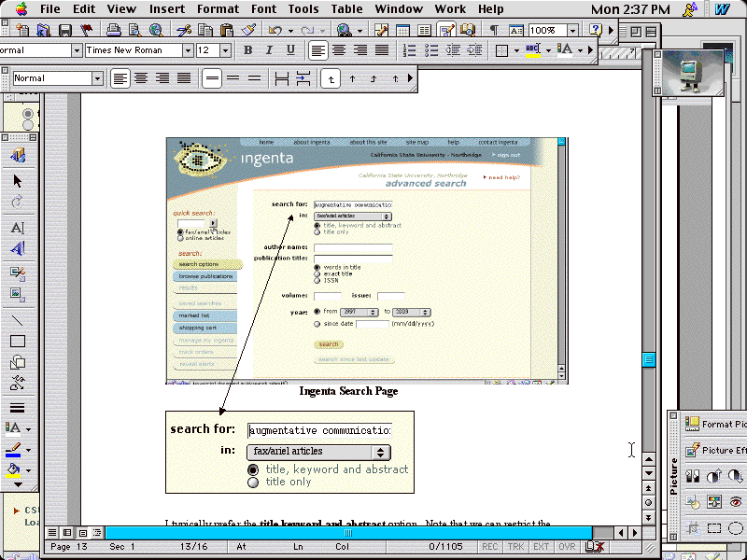The width and height of the screenshot is (747, 560).
Task: Open the Work menu
Action: tap(450, 9)
